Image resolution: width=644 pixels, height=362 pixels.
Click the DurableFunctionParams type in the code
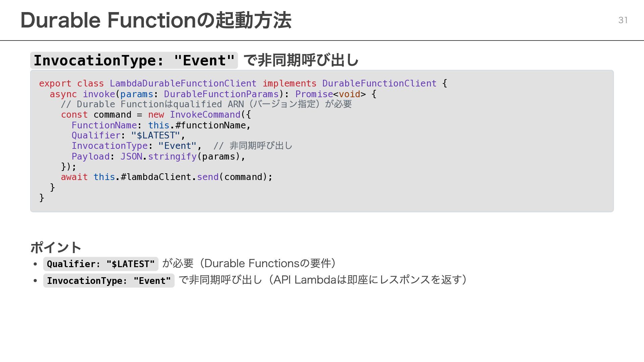(x=221, y=94)
